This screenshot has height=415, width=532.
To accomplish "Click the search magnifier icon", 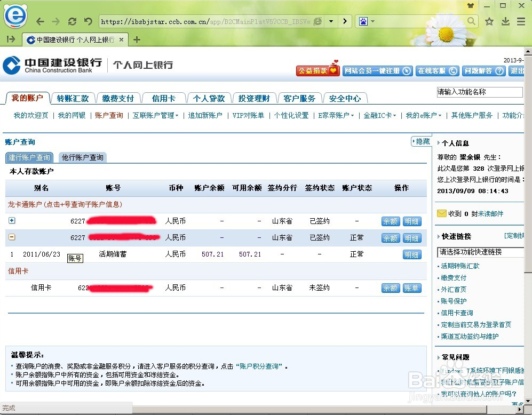I will tap(471, 21).
